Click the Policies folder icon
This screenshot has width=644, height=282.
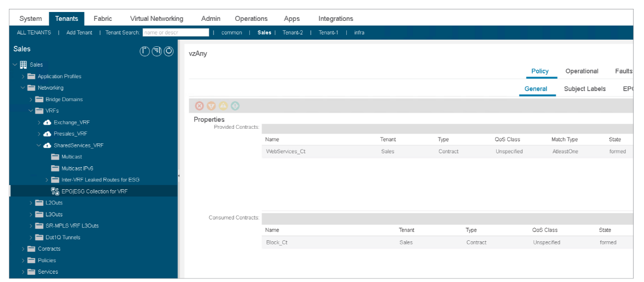tap(31, 260)
